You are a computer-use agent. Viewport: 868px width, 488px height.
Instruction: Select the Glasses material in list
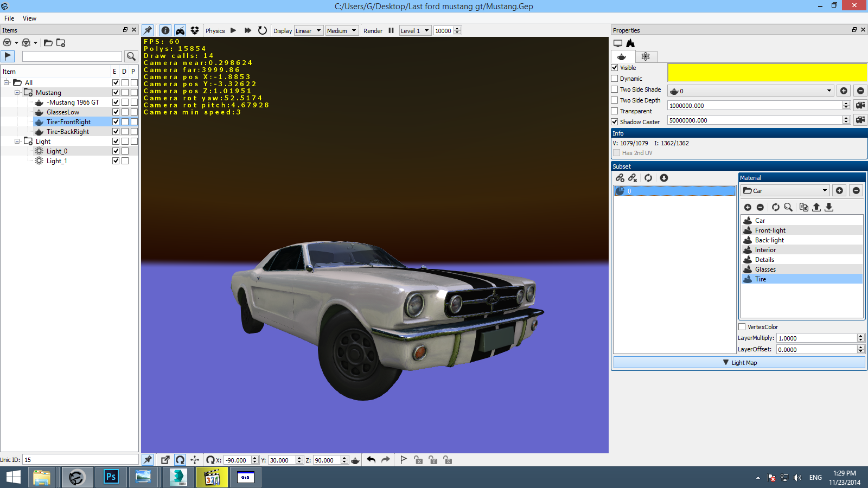tap(802, 269)
